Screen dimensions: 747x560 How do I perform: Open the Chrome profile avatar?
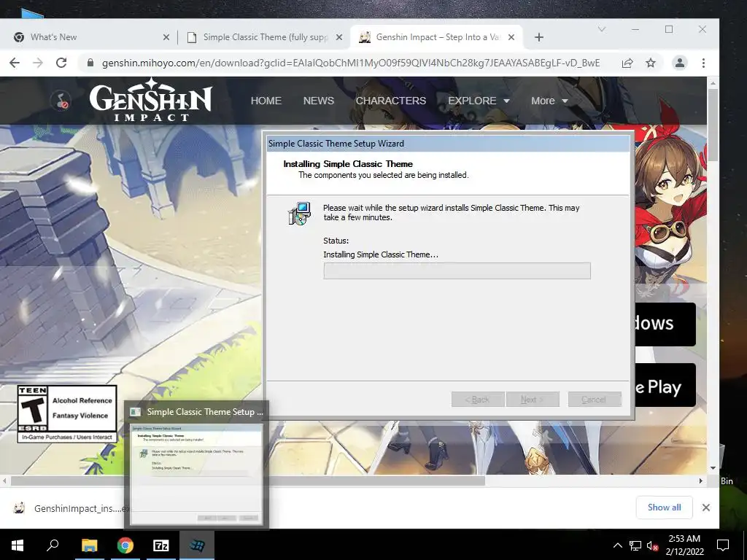point(679,63)
